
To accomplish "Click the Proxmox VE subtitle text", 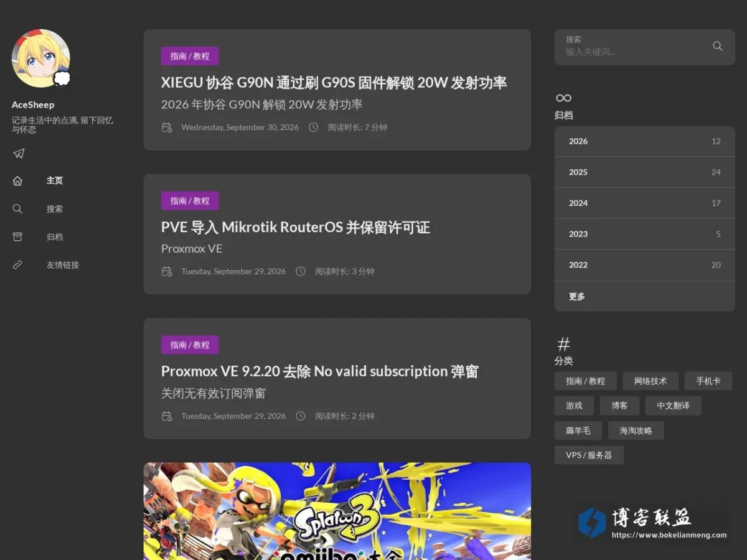I will (192, 249).
